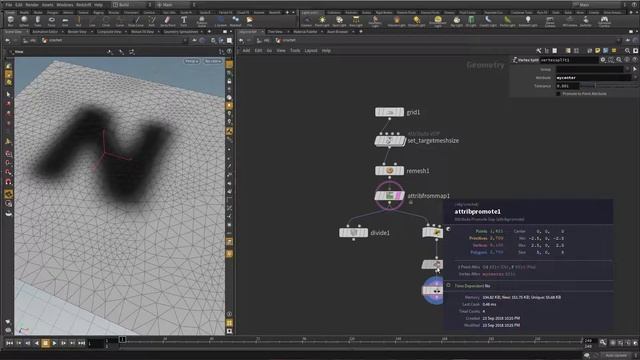Switch to the Geometry Spreadsheet tab

[x=180, y=31]
